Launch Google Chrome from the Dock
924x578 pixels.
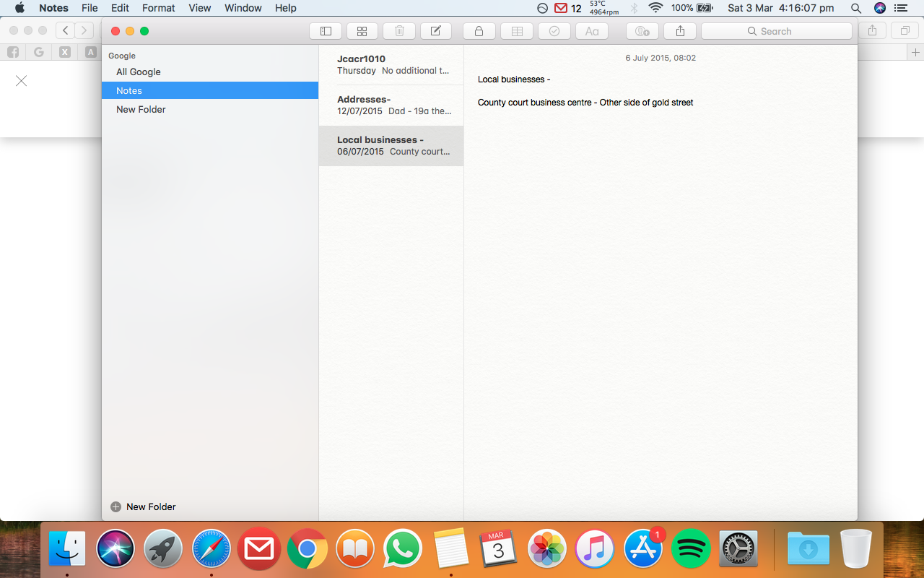coord(307,548)
